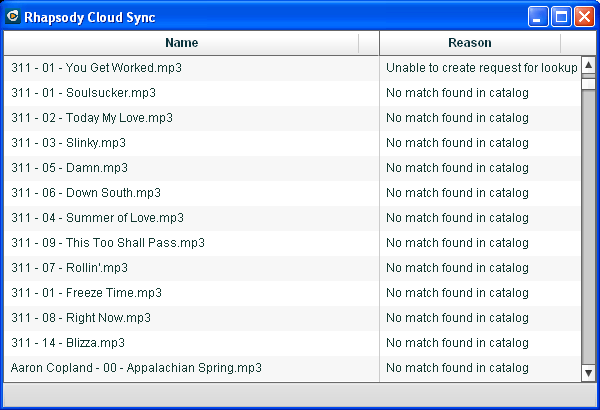Click the 'Unable to create request' reason cell

481,68
